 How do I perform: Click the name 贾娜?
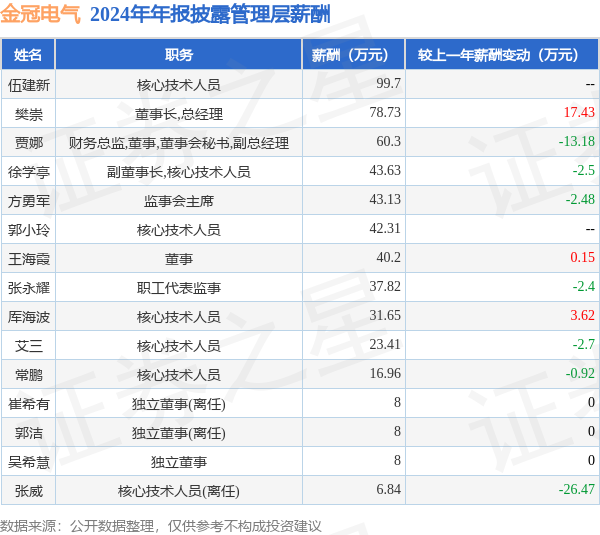click(x=29, y=143)
